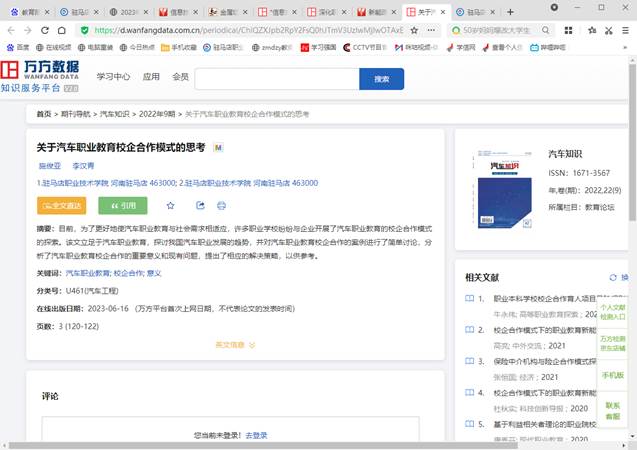This screenshot has width=637, height=450.
Task: Click the Wanfang search input field
Action: click(277, 79)
